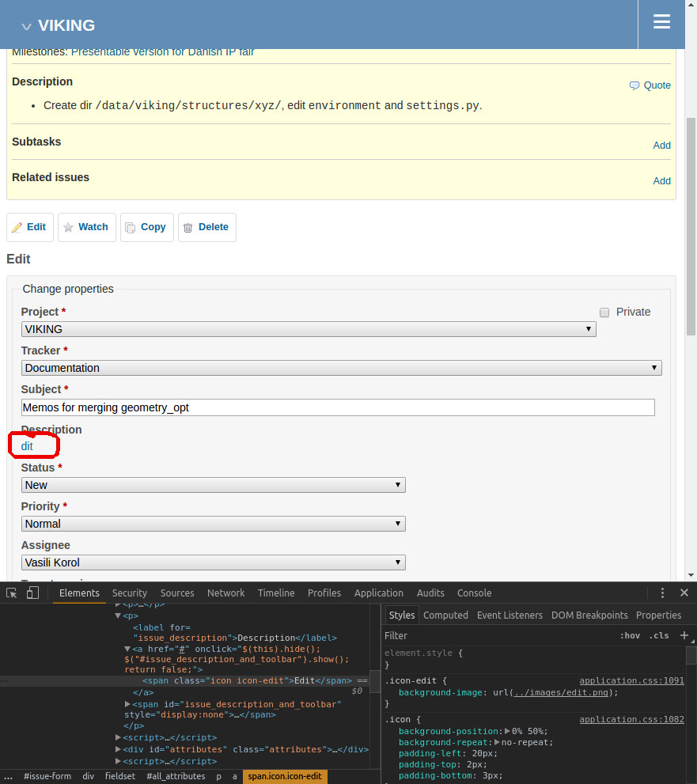Activate the DevTools element inspector icon
This screenshot has width=697, height=784.
coord(12,593)
